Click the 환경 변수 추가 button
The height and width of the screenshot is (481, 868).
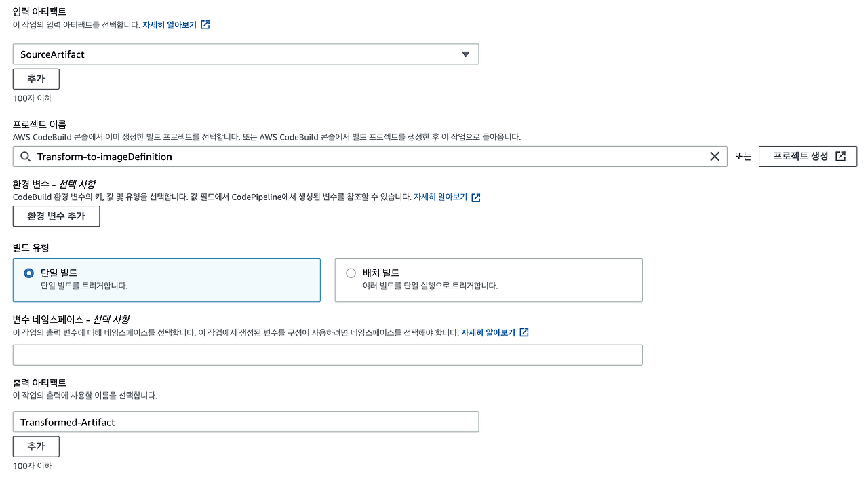tap(56, 216)
